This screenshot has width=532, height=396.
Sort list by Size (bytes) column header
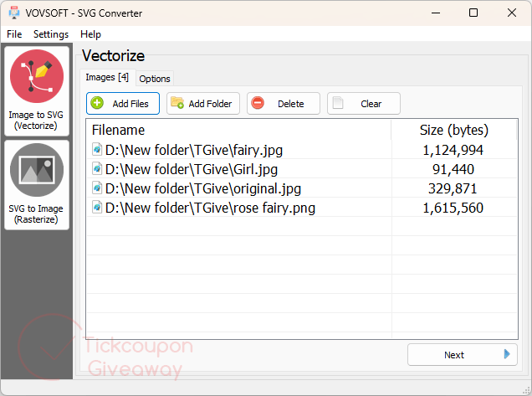[x=454, y=130]
